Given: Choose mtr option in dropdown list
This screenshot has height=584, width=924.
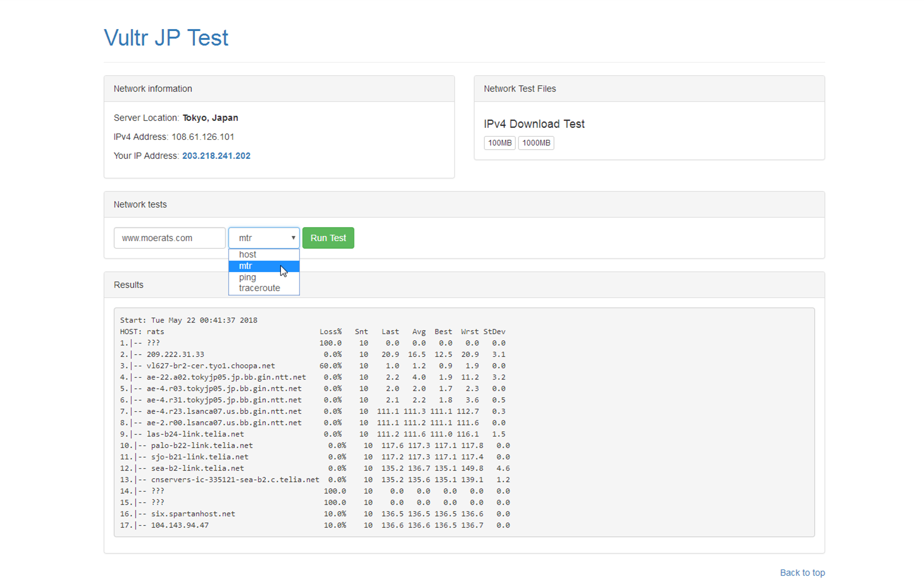Looking at the screenshot, I should [264, 266].
